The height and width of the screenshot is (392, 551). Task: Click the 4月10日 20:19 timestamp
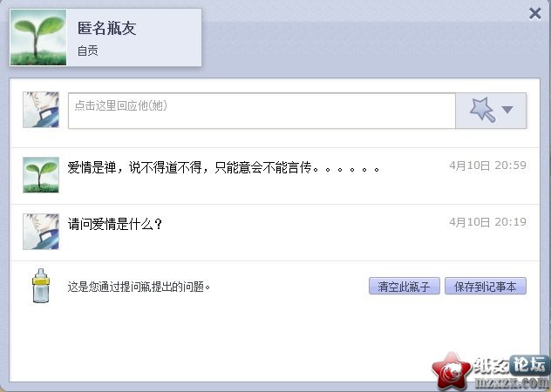coord(487,221)
